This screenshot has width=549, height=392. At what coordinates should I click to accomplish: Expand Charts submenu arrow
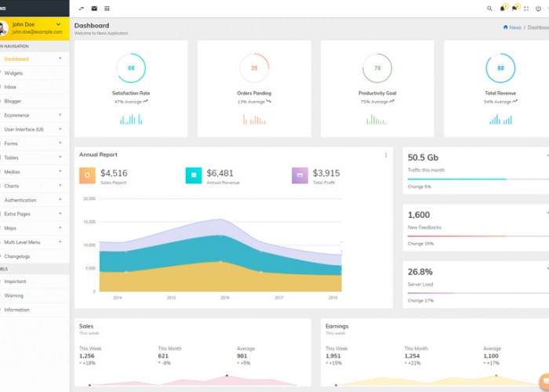[60, 185]
